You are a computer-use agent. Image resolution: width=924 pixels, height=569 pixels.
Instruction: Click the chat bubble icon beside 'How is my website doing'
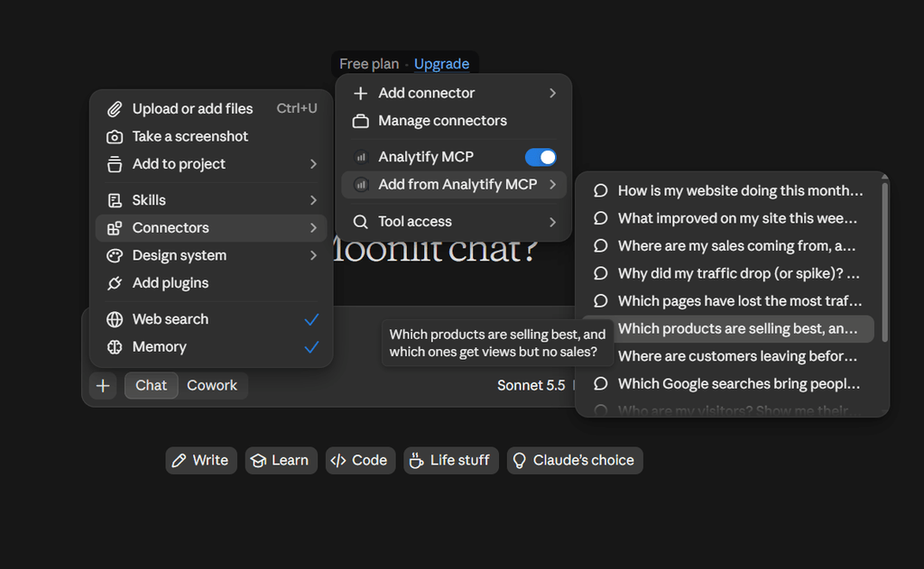pos(600,190)
